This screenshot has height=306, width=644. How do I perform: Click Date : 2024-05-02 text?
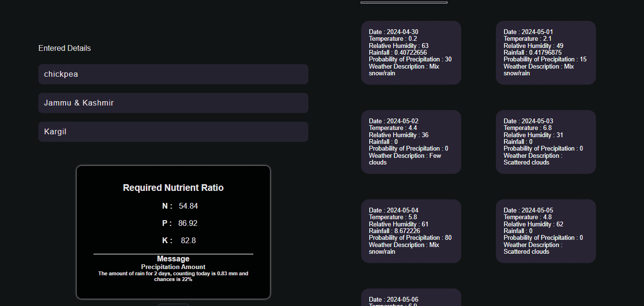(x=393, y=121)
